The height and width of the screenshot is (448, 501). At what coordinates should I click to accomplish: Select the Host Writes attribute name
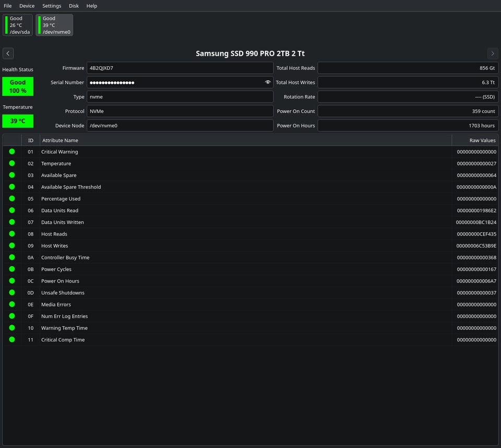tap(55, 245)
